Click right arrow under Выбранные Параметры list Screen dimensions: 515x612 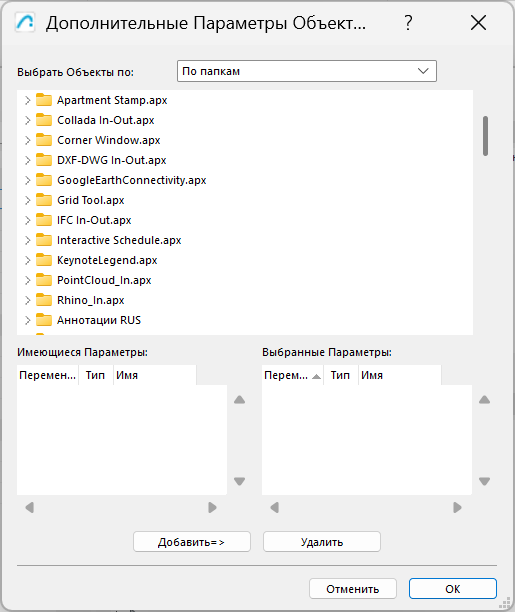coord(457,507)
